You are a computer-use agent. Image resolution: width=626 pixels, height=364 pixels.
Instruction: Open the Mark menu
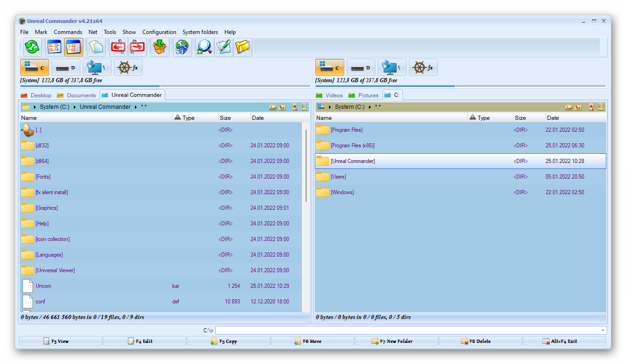coord(41,32)
